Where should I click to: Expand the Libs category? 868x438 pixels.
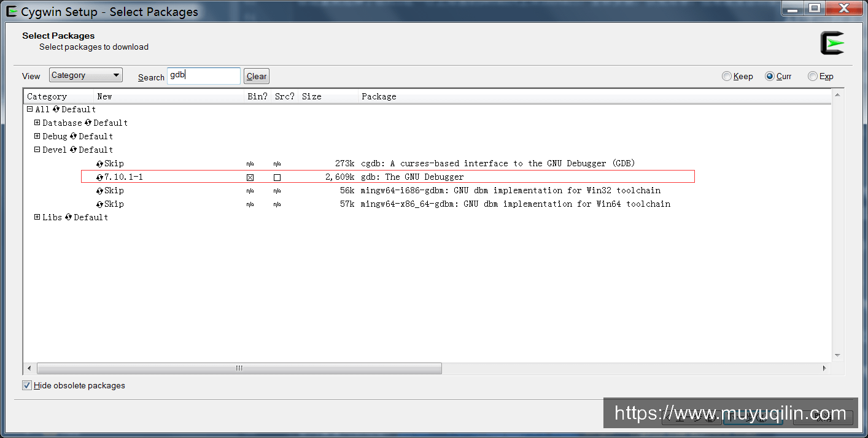(x=37, y=217)
